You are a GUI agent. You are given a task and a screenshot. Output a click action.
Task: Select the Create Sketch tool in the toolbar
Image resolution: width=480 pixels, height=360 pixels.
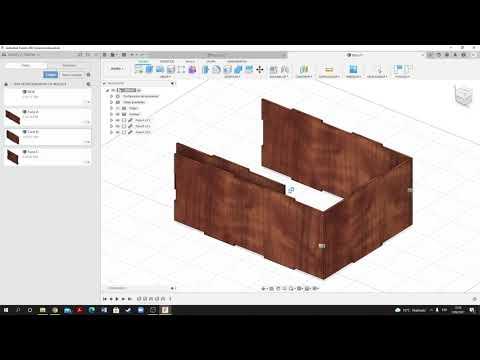pyautogui.click(x=139, y=69)
